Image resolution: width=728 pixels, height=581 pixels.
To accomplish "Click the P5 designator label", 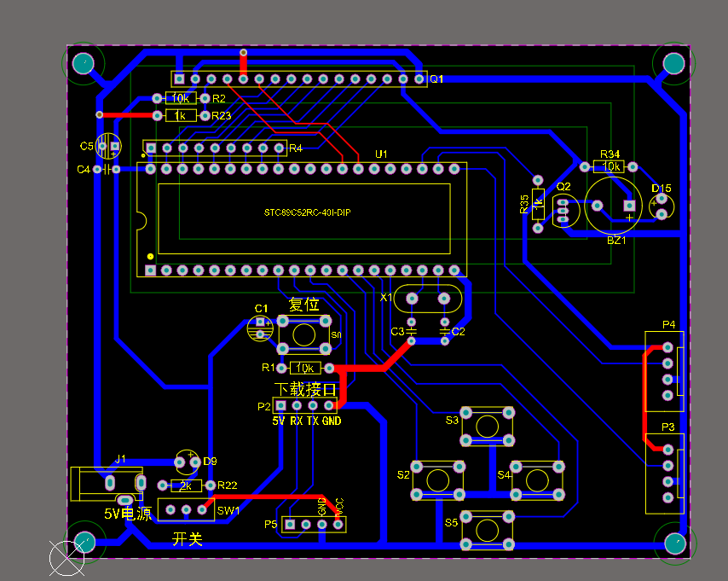I will coord(271,525).
